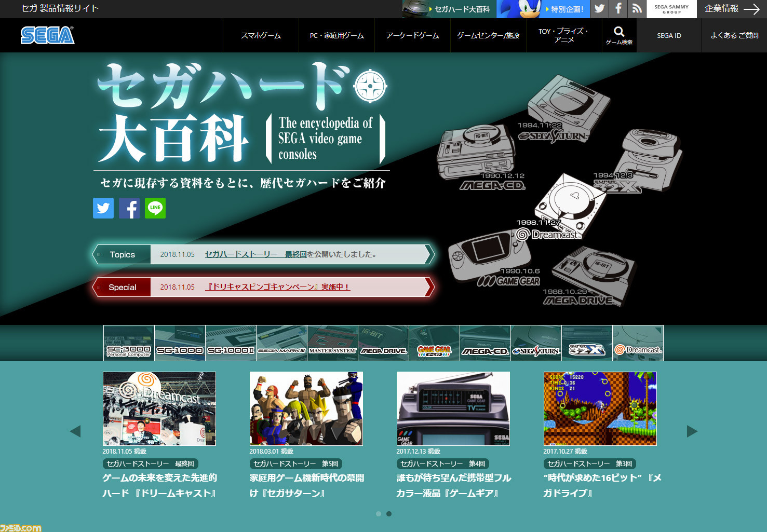Share via blue Twitter button under headline
Viewport: 767px width, 532px height.
pyautogui.click(x=103, y=208)
